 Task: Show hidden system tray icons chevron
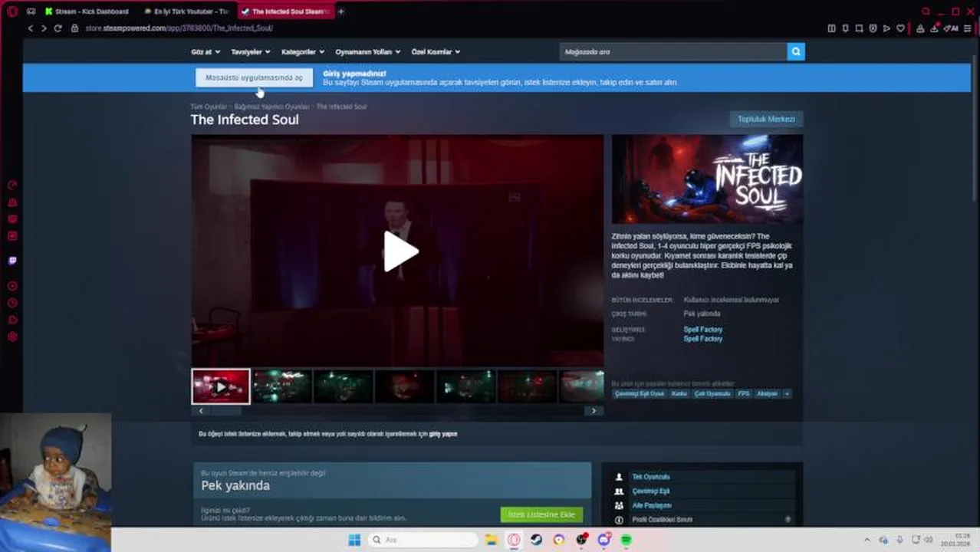867,540
